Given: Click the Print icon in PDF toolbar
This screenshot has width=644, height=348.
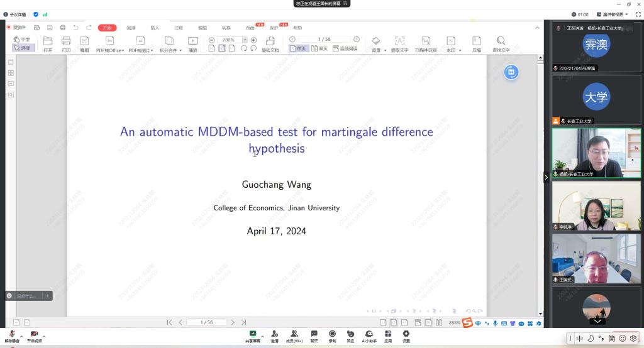Looking at the screenshot, I should pyautogui.click(x=66, y=41).
